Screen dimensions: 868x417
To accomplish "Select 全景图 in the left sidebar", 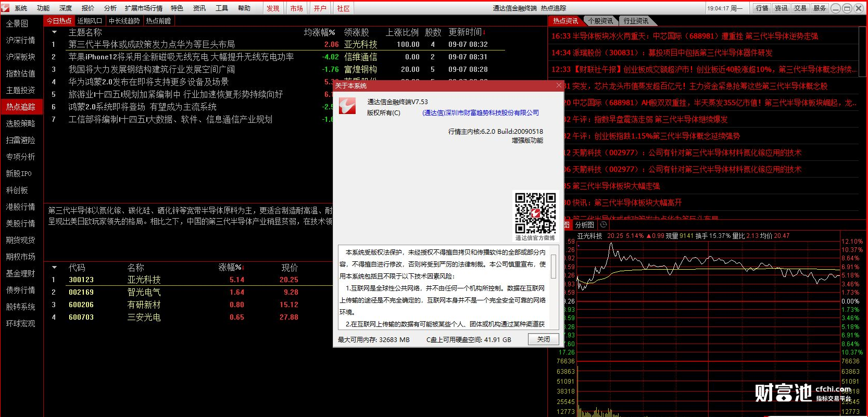I will click(x=21, y=23).
